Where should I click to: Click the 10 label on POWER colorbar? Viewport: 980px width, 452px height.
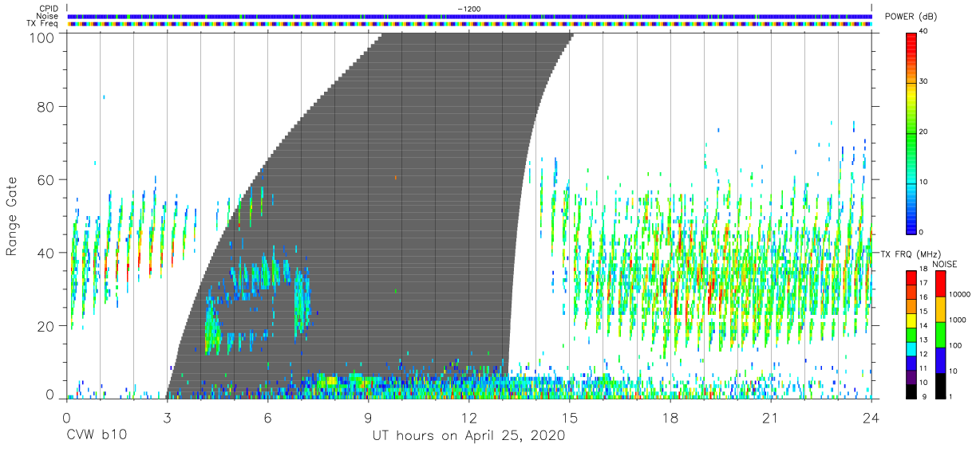pos(924,183)
